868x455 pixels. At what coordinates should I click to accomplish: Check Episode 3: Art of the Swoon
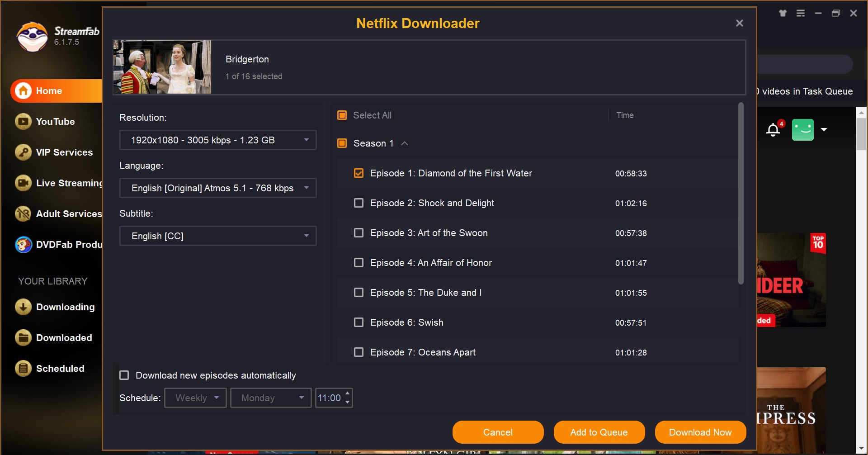pos(359,233)
